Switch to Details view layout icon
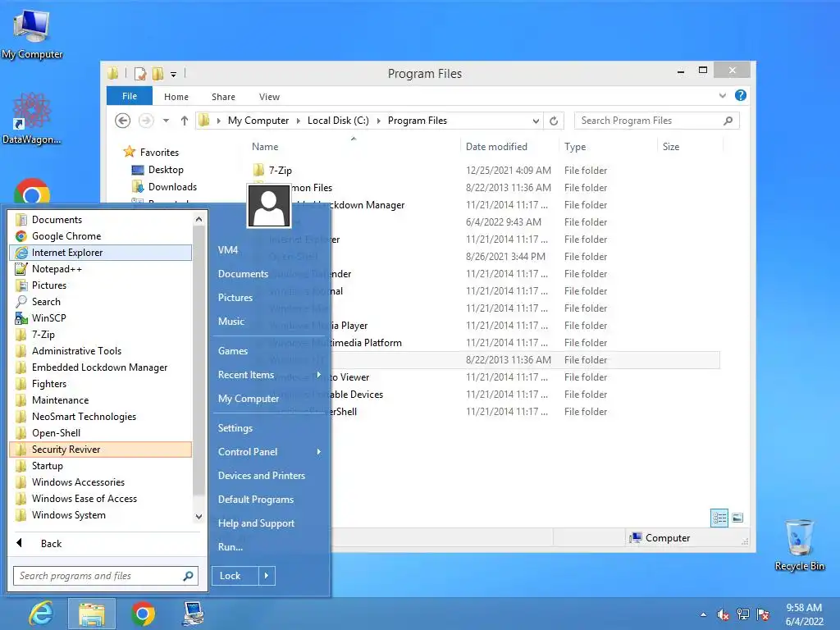840x630 pixels. 719,518
